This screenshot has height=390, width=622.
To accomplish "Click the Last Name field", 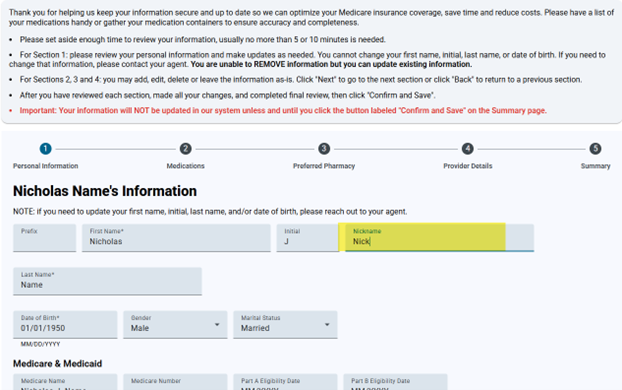I will pyautogui.click(x=108, y=281).
